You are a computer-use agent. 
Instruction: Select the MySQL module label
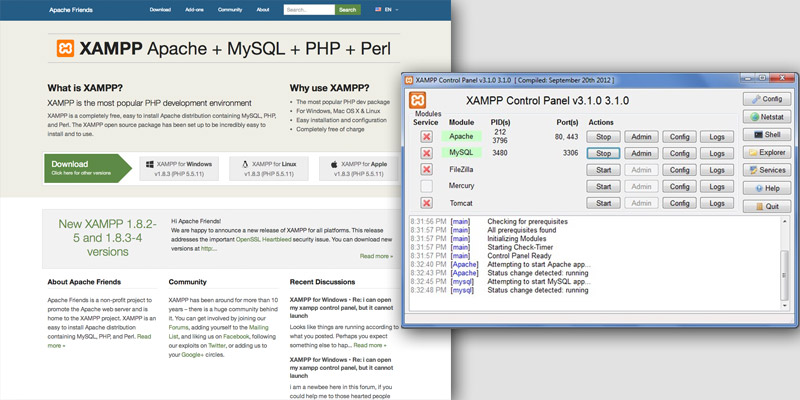(461, 153)
